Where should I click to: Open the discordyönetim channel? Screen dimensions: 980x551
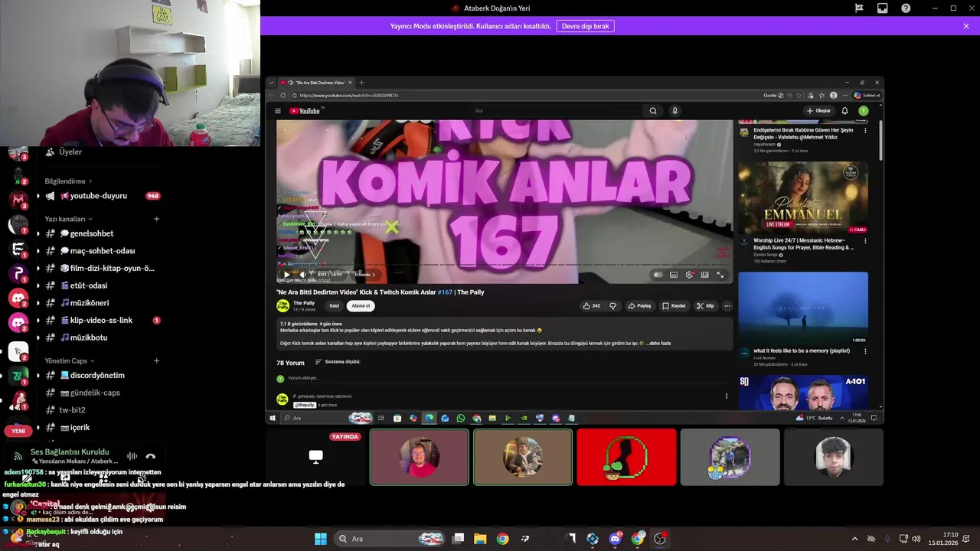pos(102,376)
